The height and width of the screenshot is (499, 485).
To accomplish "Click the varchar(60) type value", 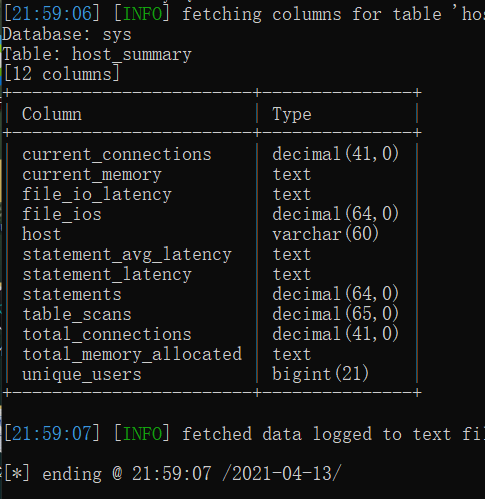I will 326,234.
